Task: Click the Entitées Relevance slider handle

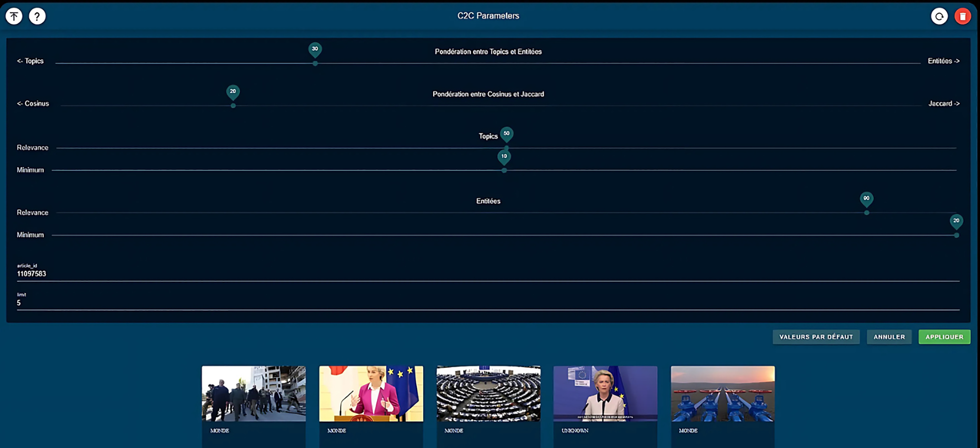Action: [x=867, y=212]
